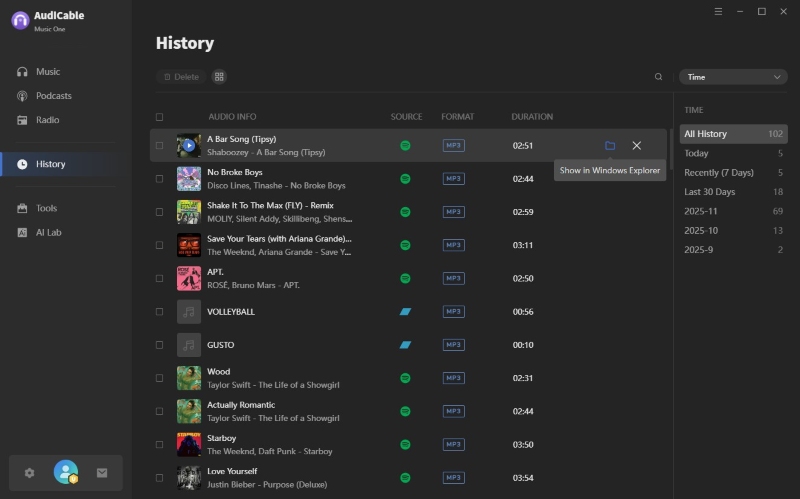The width and height of the screenshot is (800, 499).
Task: Check the A Bar Song (Tipsy) checkbox
Action: tap(159, 146)
